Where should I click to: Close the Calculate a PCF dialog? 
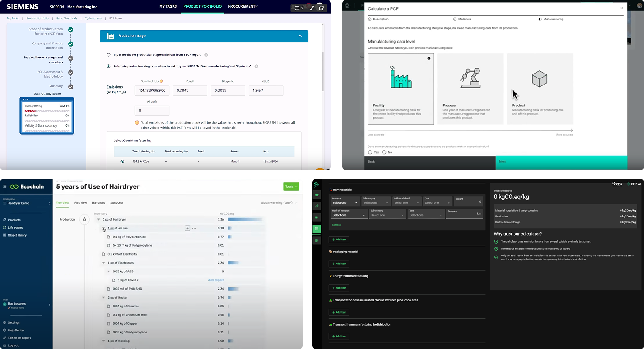(621, 8)
